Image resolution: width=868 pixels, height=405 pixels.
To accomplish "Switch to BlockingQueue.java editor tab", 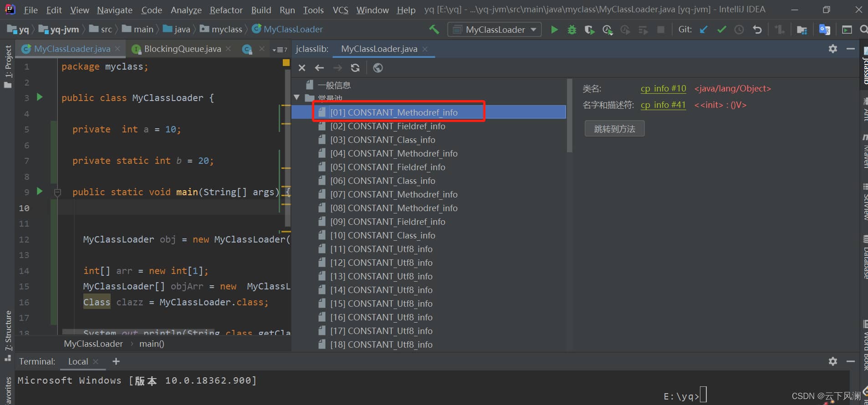I will 182,49.
